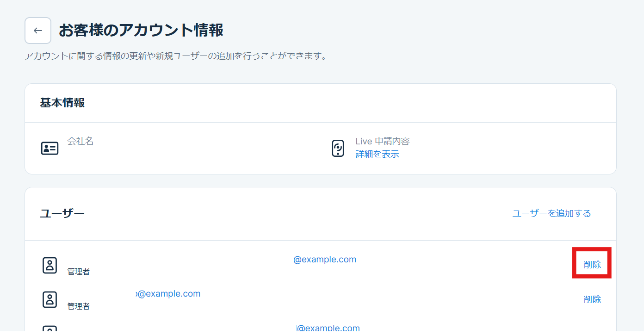Click the ユーザー section heading
This screenshot has width=644, height=335.
(x=62, y=213)
